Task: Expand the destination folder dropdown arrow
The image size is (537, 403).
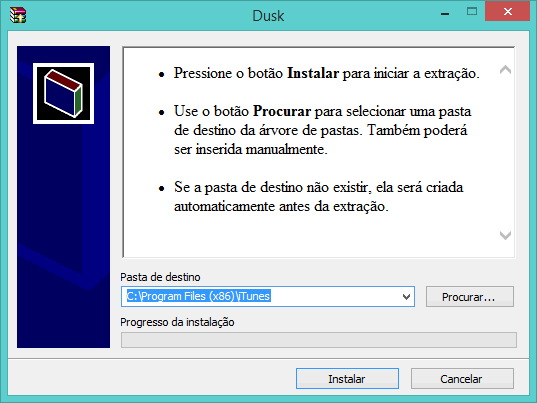Action: coord(406,297)
